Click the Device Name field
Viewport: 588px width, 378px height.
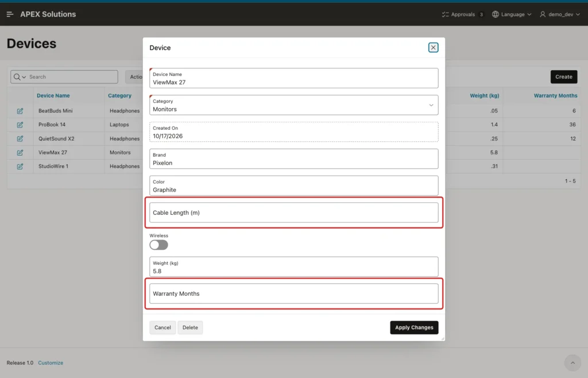tap(293, 78)
